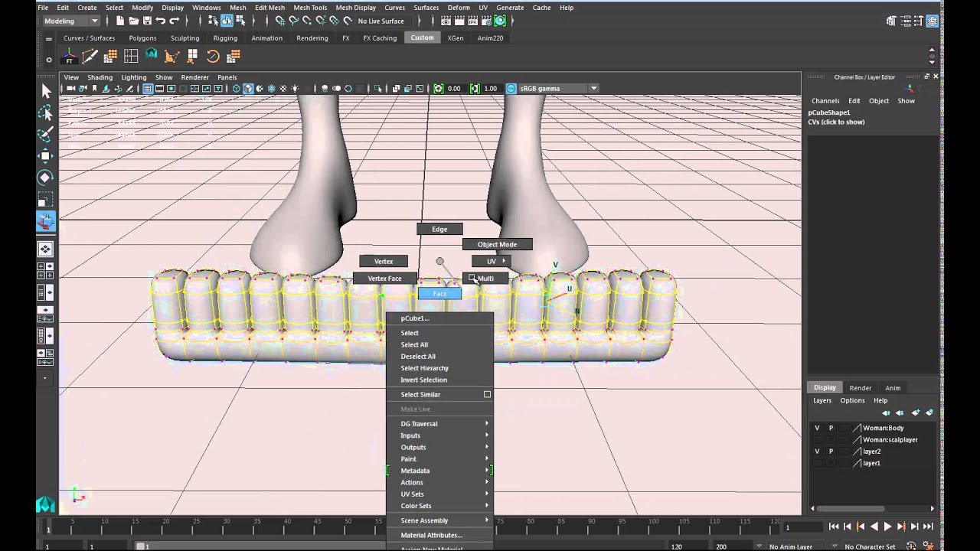
Task: Click the pencil curve shelf icon
Action: (90, 56)
